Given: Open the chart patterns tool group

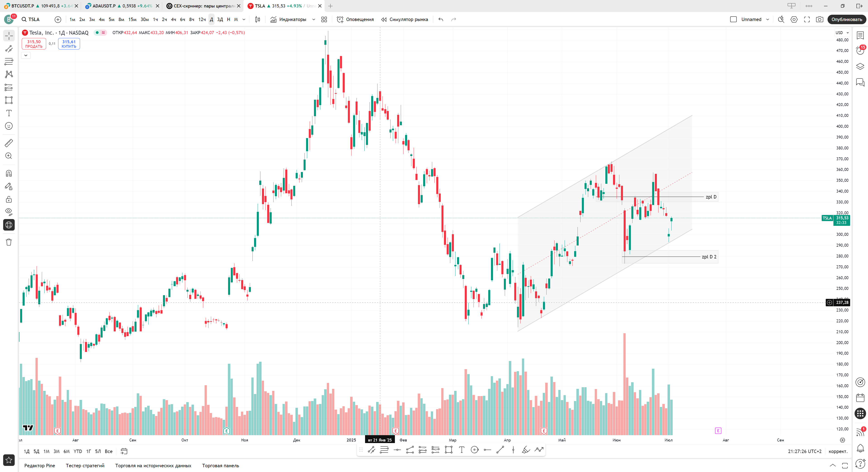Looking at the screenshot, I should (9, 74).
